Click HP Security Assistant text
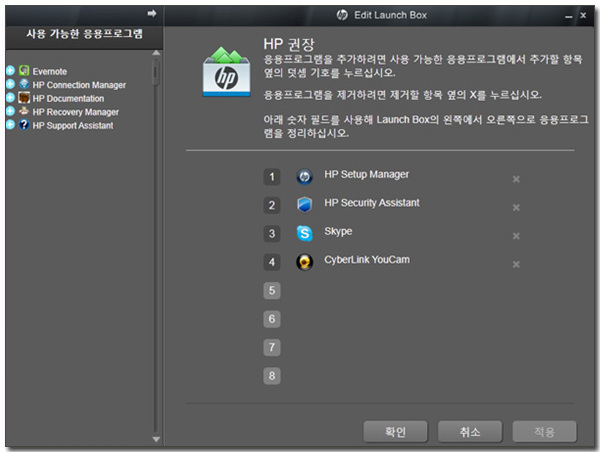The height and width of the screenshot is (452, 600). click(x=372, y=203)
